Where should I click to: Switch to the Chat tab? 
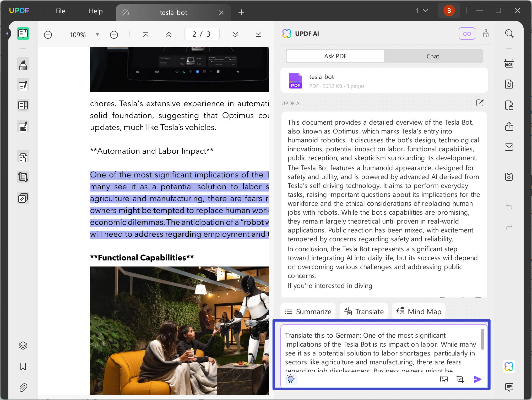coord(433,56)
